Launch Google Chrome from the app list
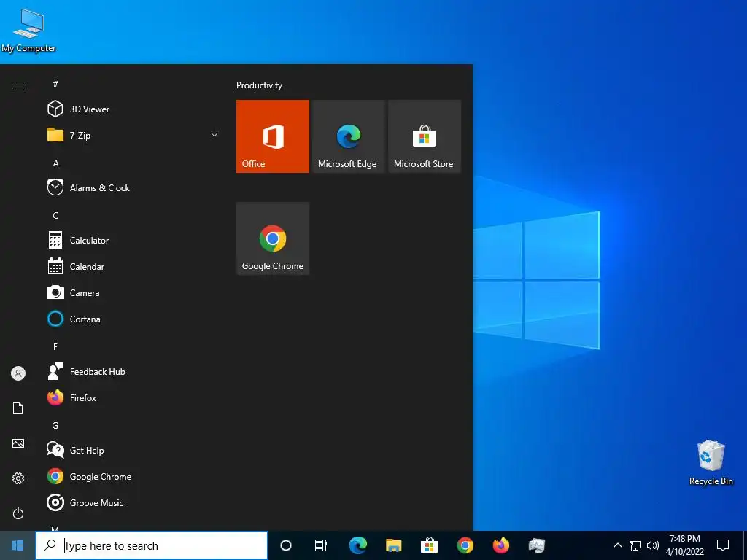This screenshot has height=560, width=747. [133, 476]
